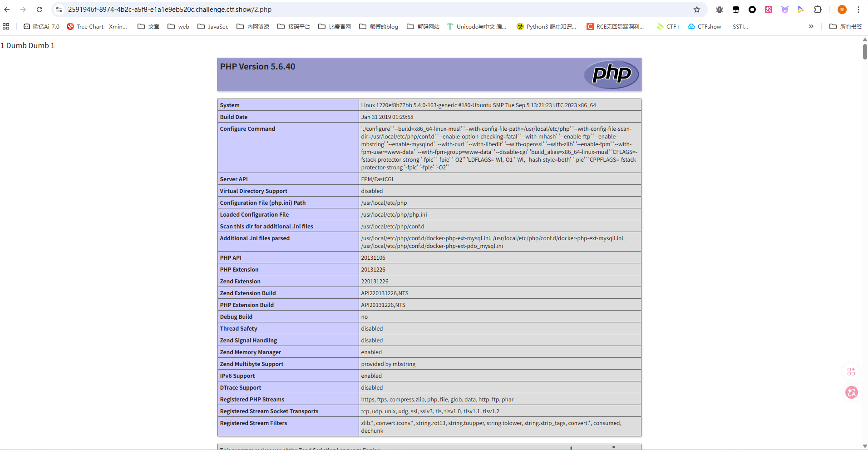Open the purple cat extension
This screenshot has width=868, height=450.
click(785, 10)
